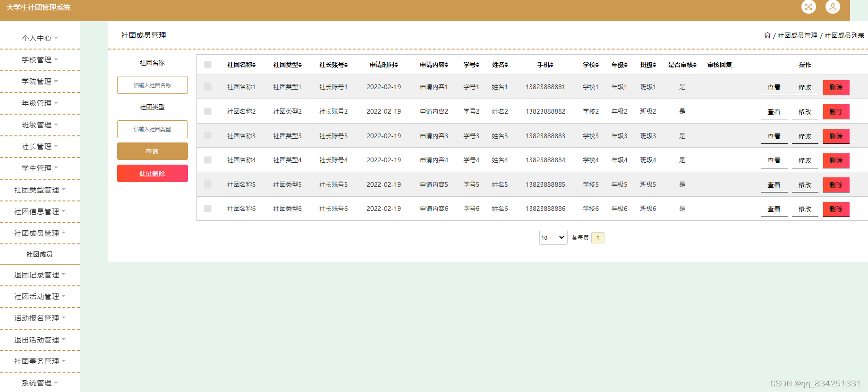Select phone number 13823888882 cell

click(x=545, y=111)
